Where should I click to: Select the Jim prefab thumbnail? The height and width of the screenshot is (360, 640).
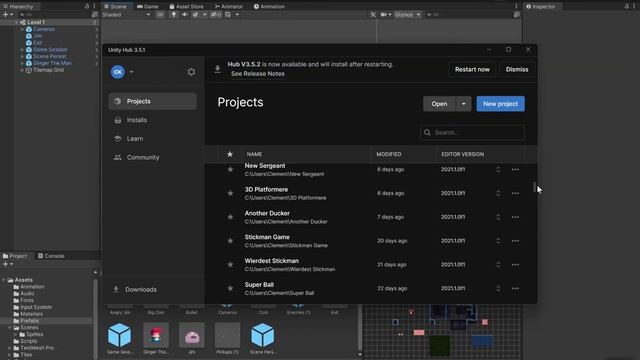[191, 336]
